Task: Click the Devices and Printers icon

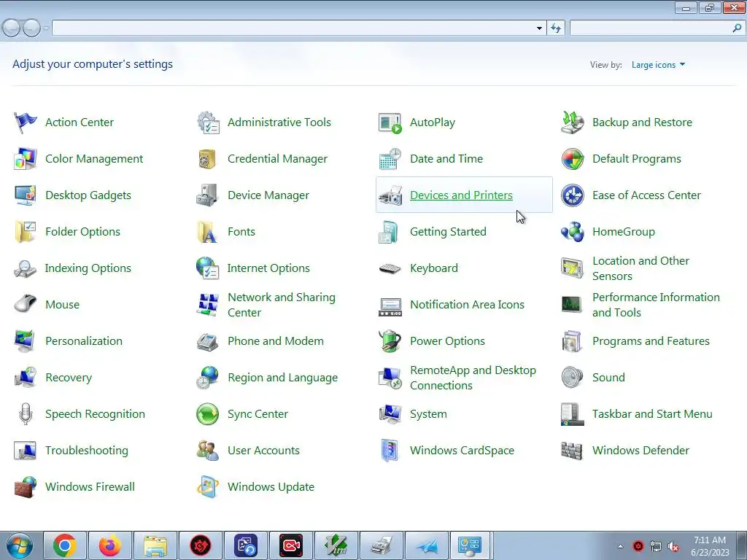Action: click(x=390, y=195)
